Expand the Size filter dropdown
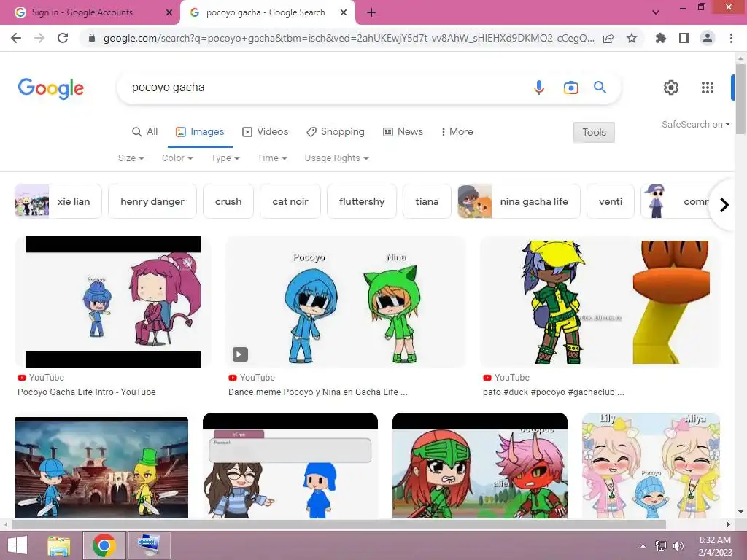Screen dimensions: 747x560 point(131,158)
